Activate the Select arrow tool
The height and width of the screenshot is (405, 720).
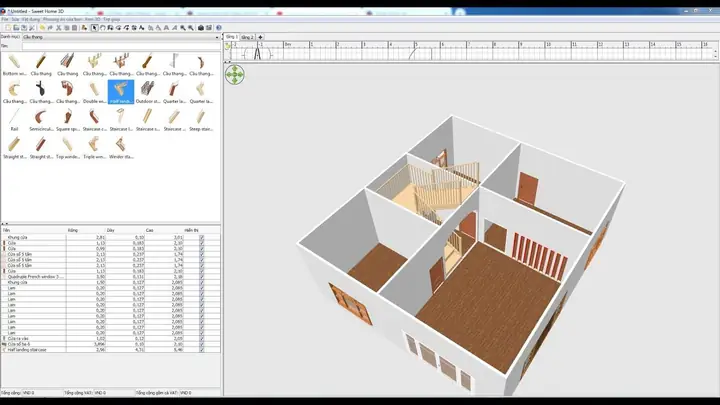(x=94, y=28)
